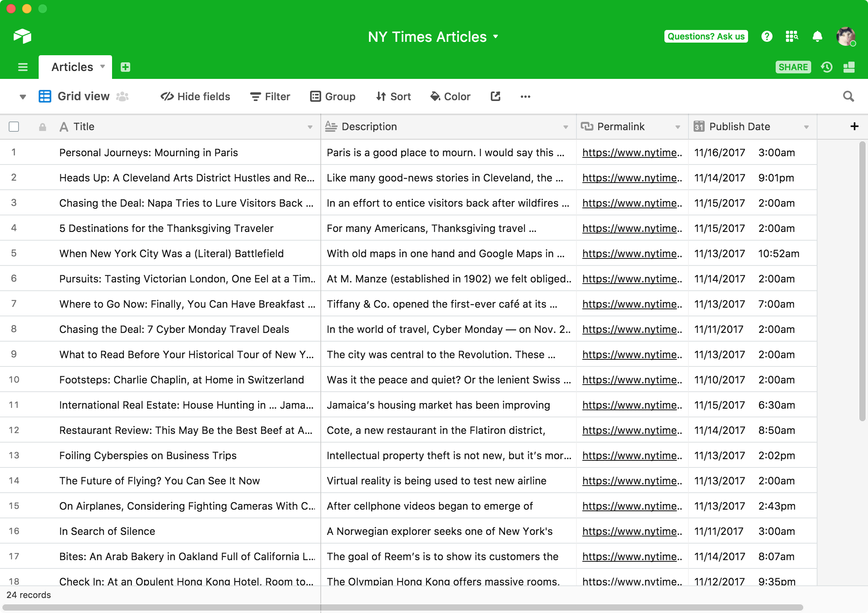Select title "5 Destinations for the Thanksgiving Traveler"

pyautogui.click(x=166, y=228)
